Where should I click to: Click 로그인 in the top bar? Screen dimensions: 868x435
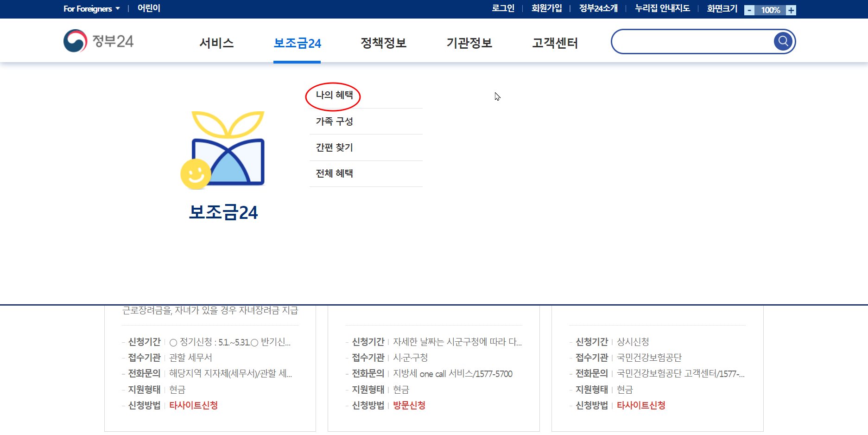[503, 8]
